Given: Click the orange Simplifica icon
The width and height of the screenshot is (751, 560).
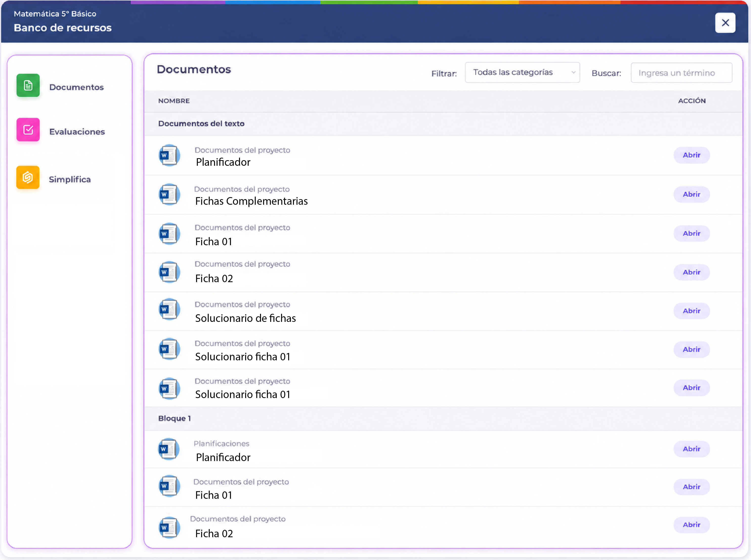Looking at the screenshot, I should point(28,177).
